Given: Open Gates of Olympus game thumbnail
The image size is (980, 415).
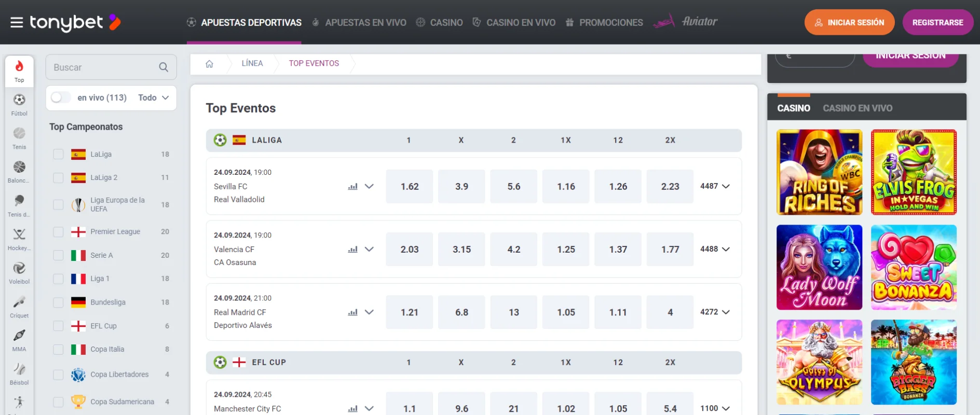Looking at the screenshot, I should click(x=819, y=362).
